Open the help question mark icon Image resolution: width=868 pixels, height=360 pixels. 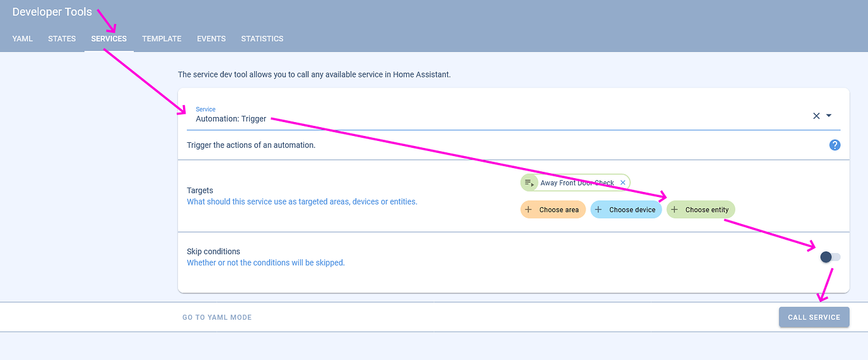point(835,145)
